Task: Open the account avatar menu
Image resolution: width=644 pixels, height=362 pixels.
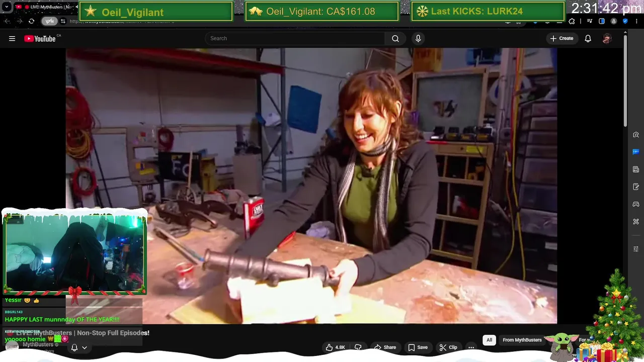Action: pyautogui.click(x=607, y=38)
